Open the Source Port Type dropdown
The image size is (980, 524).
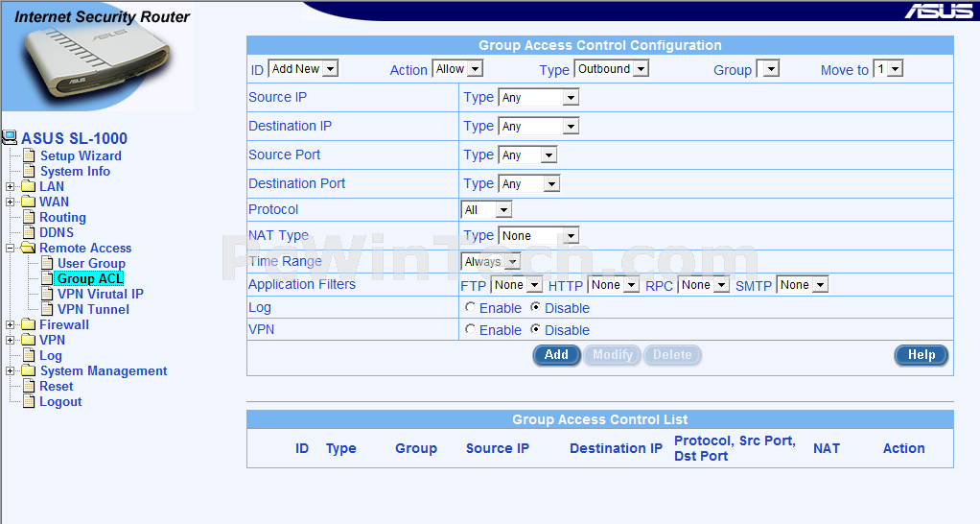(x=528, y=155)
